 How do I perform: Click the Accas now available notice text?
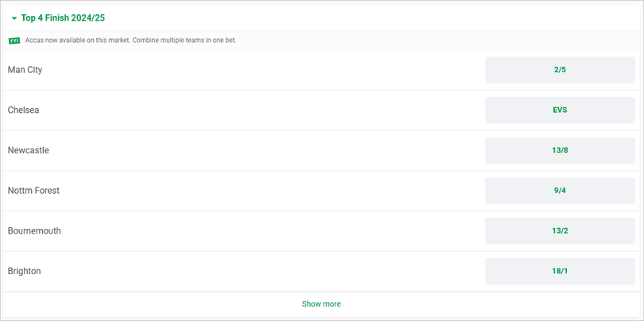pos(130,41)
